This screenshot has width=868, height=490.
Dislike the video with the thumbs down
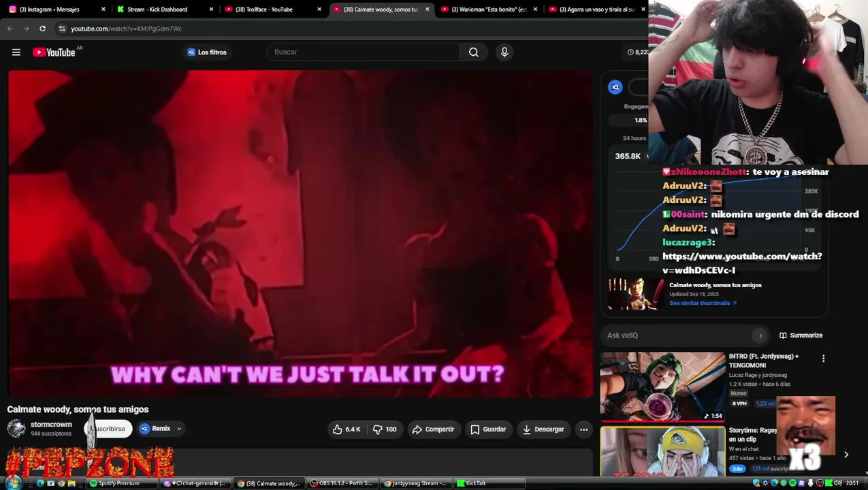point(385,429)
